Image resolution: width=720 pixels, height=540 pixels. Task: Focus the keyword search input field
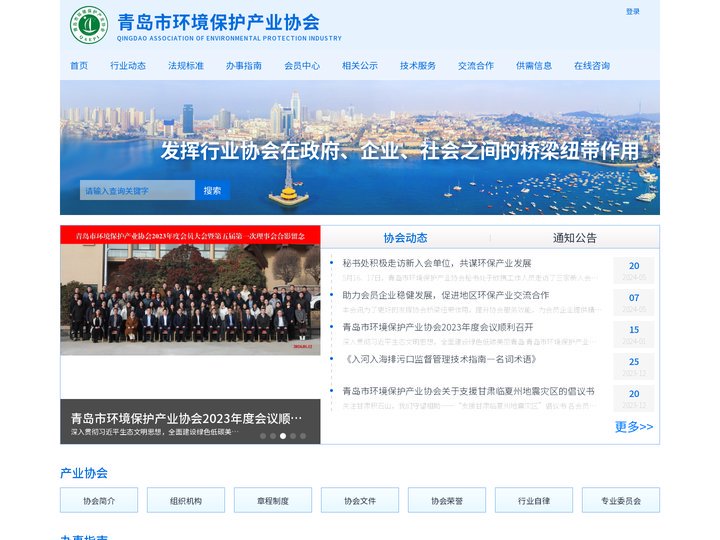pos(137,190)
